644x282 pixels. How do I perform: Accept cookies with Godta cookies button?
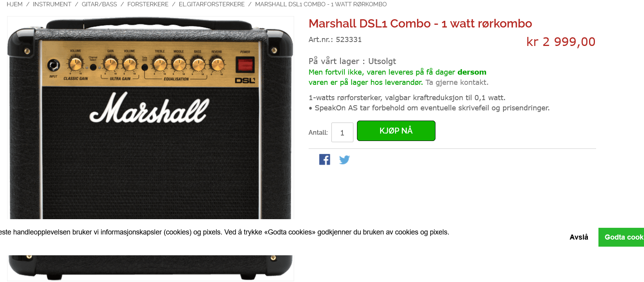[621, 237]
